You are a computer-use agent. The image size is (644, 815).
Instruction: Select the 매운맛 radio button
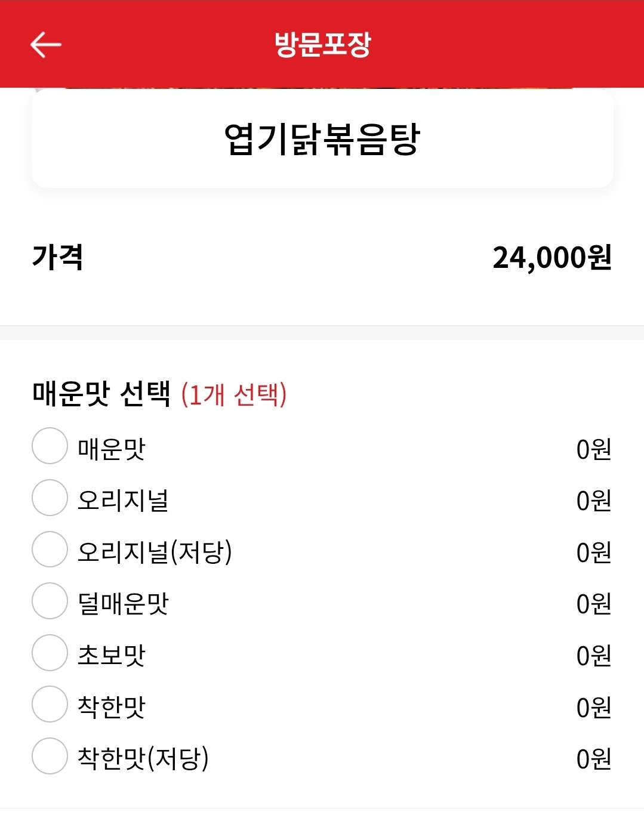pyautogui.click(x=50, y=446)
